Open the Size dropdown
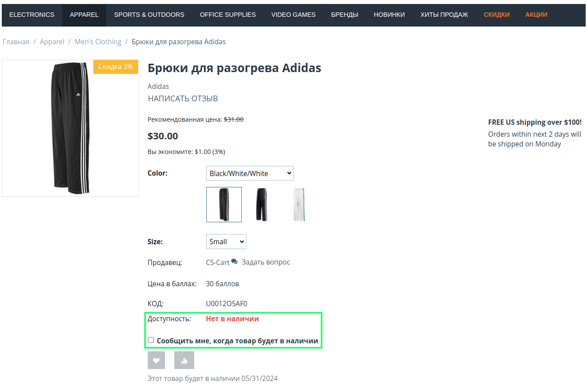The width and height of the screenshot is (587, 392). pos(226,242)
